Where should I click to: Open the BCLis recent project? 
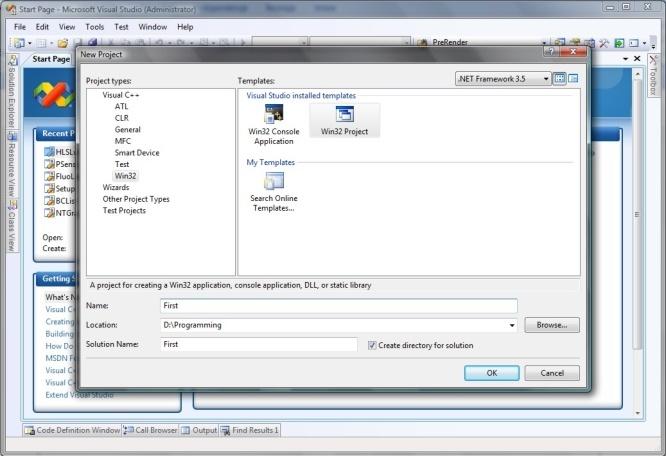[x=61, y=201]
